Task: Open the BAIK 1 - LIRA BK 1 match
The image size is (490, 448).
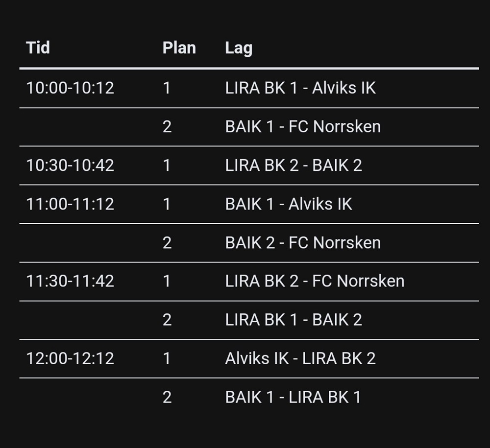Action: click(293, 397)
